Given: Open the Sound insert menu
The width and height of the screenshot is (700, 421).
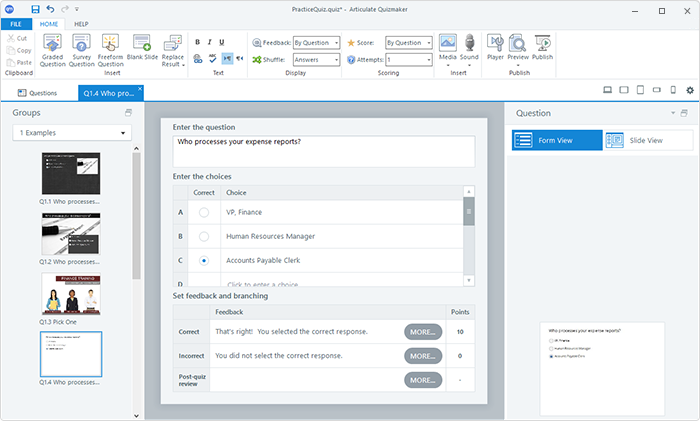Looking at the screenshot, I should (x=469, y=50).
